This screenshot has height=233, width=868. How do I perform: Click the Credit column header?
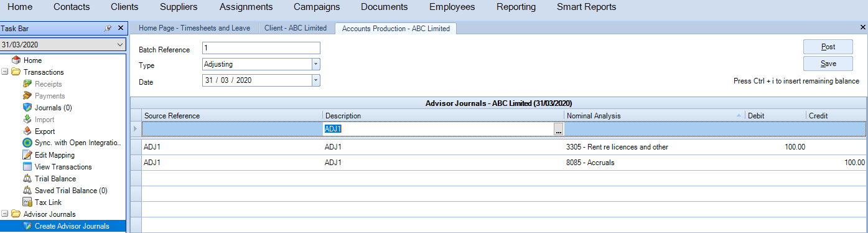click(836, 116)
